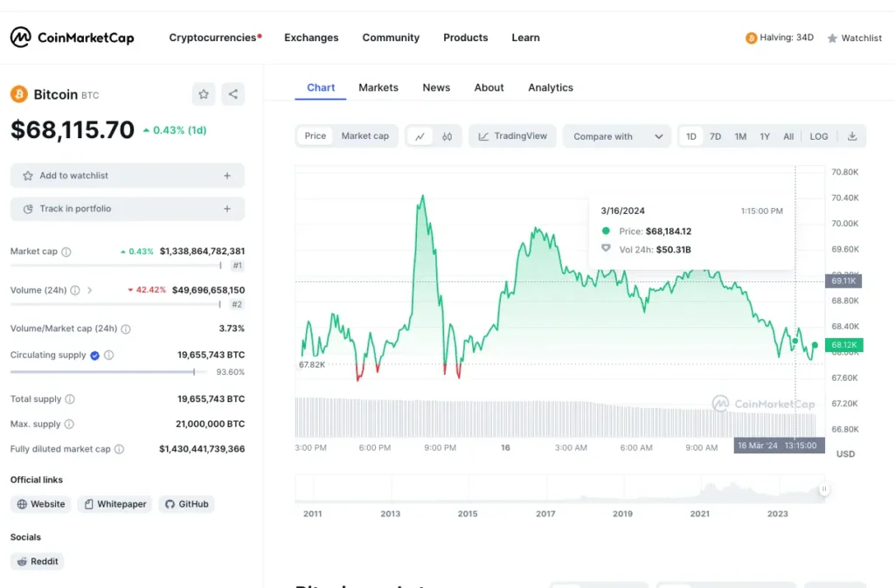Switch to the Markets tab

pyautogui.click(x=378, y=87)
